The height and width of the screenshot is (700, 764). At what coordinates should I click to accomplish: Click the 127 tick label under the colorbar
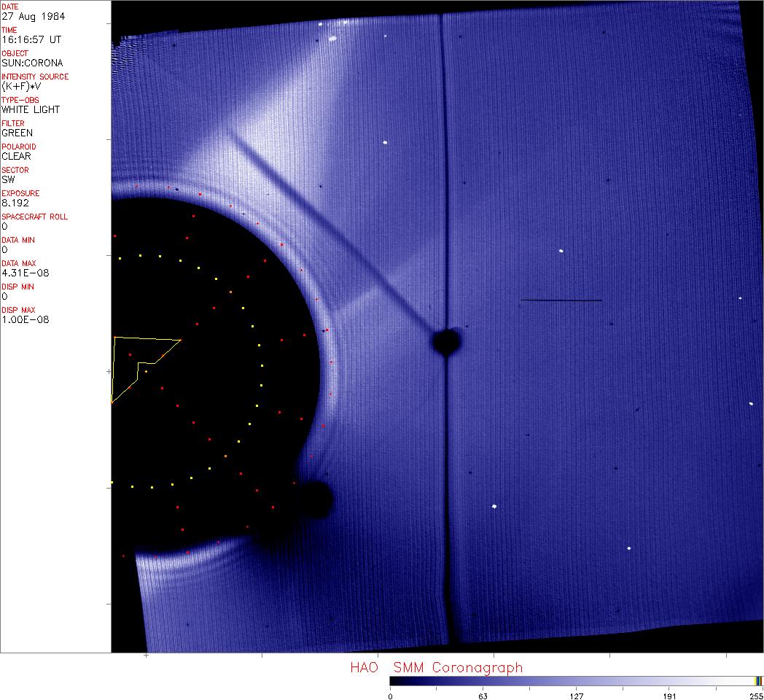[577, 696]
